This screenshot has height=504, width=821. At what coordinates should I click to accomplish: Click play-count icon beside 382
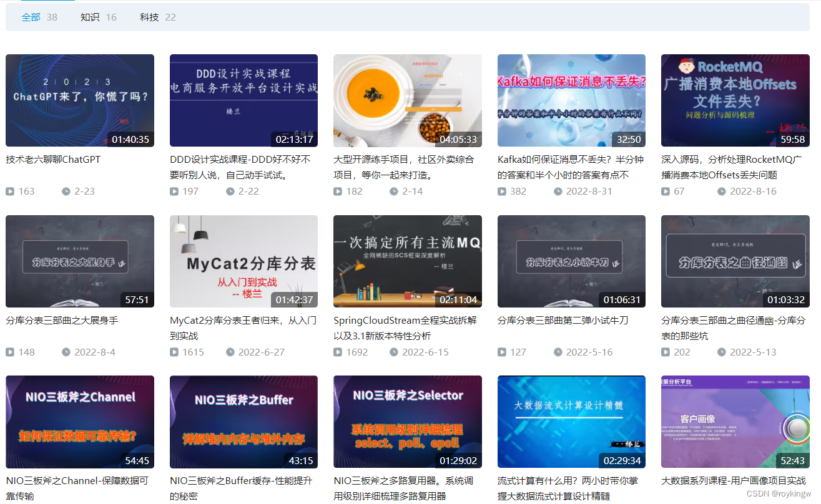point(502,191)
